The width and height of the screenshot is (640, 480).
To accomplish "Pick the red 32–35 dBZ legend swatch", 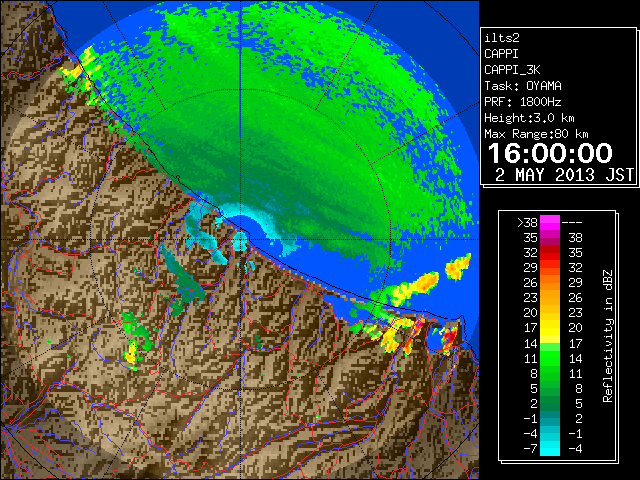I will coord(550,253).
